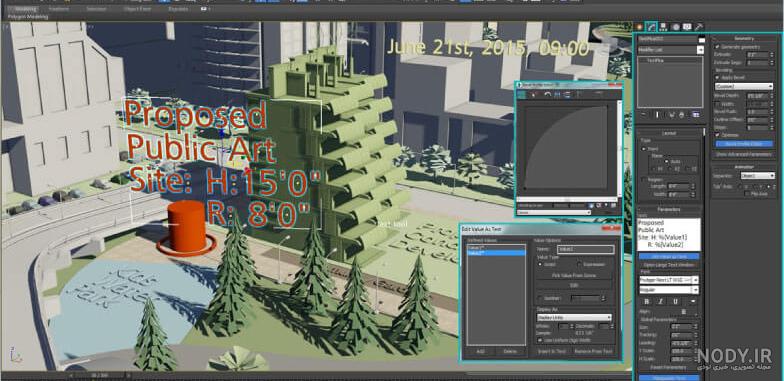Click the Bold text formatting button
The width and height of the screenshot is (784, 381).
click(646, 302)
